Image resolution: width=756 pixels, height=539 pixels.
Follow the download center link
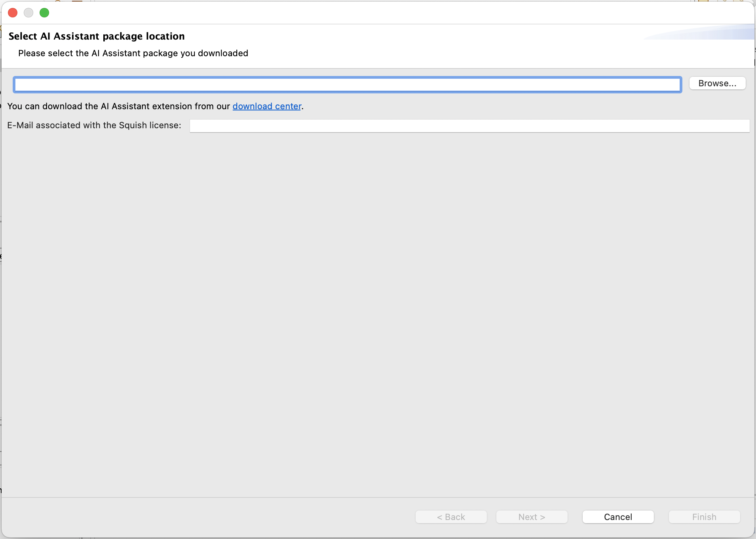[x=266, y=106]
